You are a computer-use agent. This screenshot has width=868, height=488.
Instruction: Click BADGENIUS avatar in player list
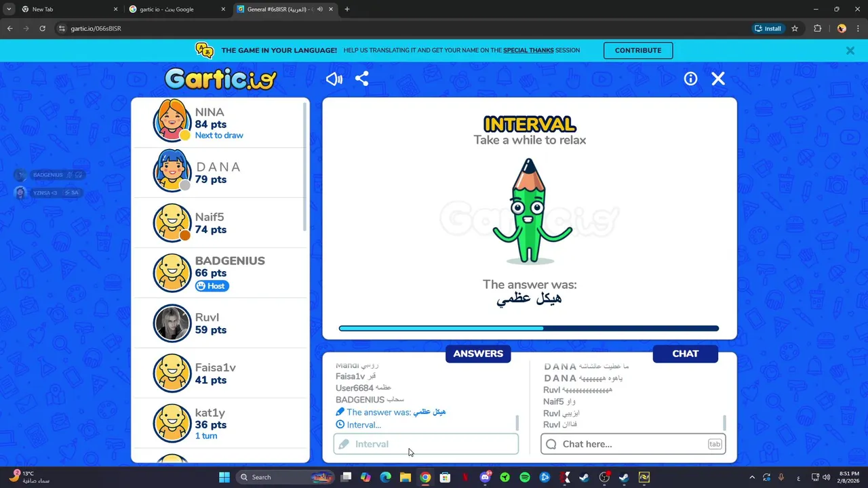click(172, 272)
